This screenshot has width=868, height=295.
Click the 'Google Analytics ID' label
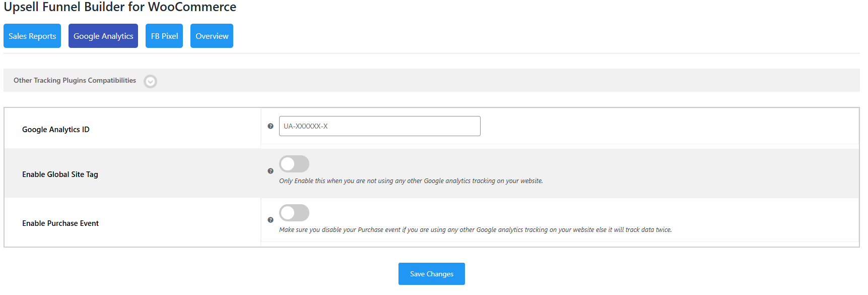[56, 130]
